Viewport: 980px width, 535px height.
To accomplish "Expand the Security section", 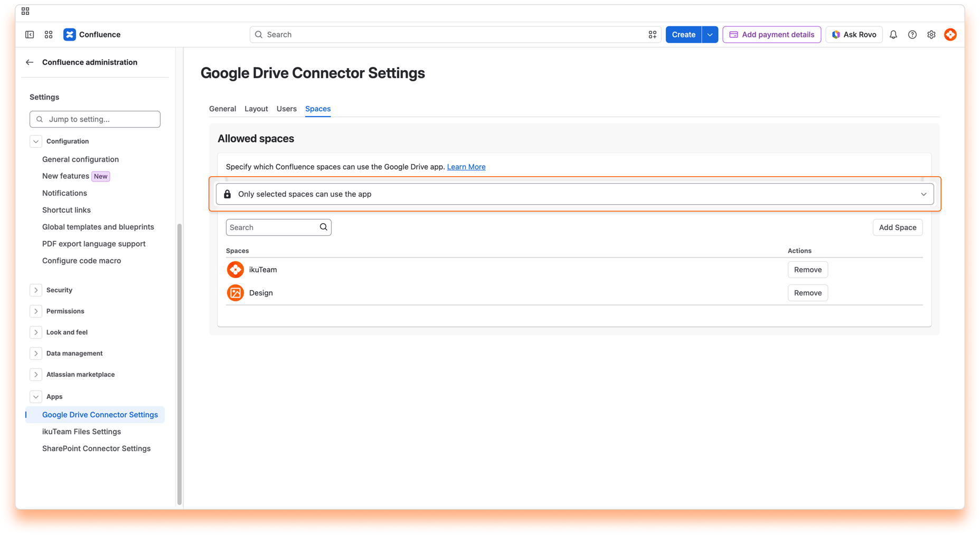I will (x=35, y=290).
